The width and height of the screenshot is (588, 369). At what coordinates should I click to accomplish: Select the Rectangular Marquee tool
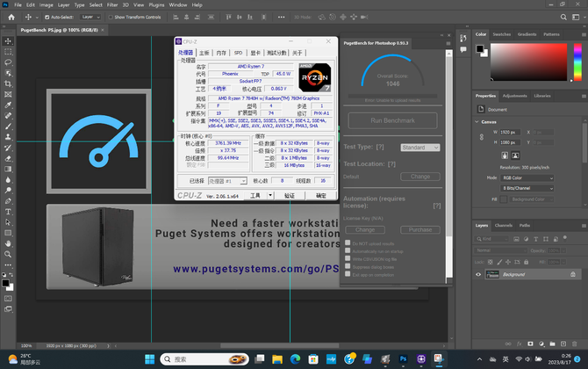[x=8, y=52]
